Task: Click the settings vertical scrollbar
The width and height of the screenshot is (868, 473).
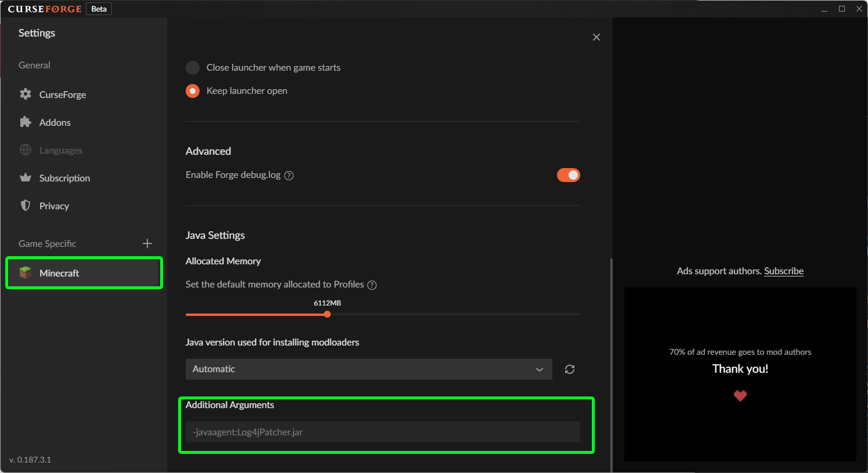Action: pos(611,364)
